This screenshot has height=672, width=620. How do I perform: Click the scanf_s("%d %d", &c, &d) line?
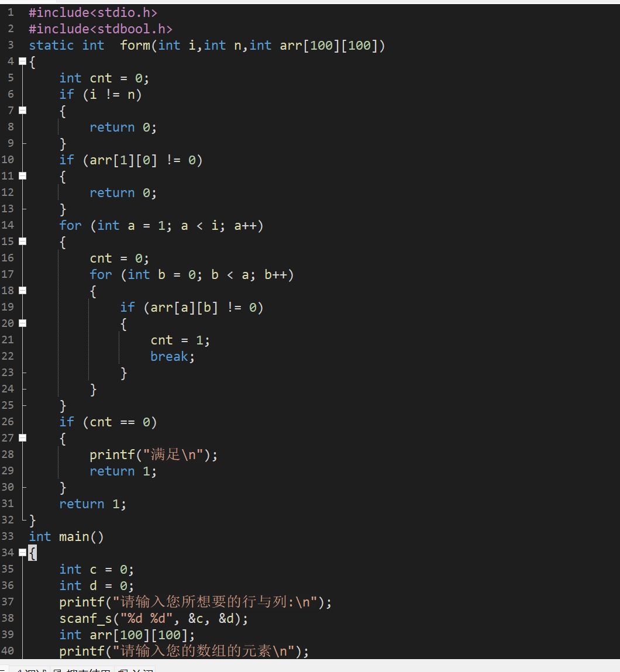[x=153, y=618]
